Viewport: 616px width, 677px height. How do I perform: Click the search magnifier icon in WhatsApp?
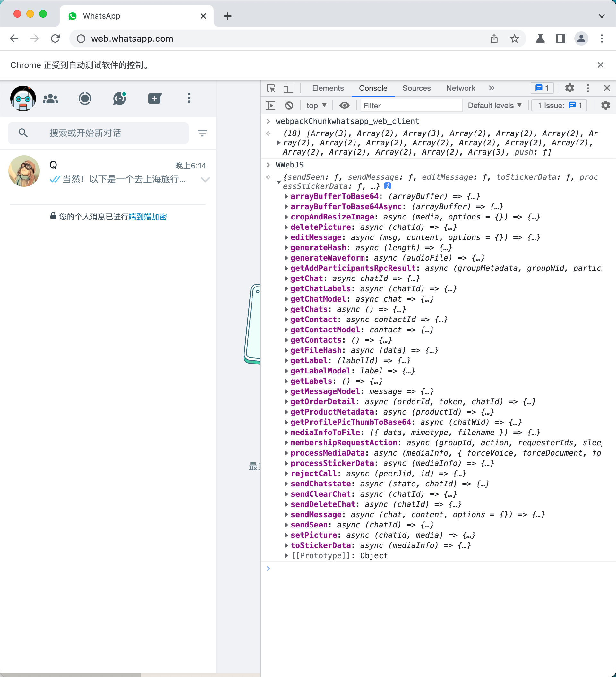pyautogui.click(x=23, y=133)
